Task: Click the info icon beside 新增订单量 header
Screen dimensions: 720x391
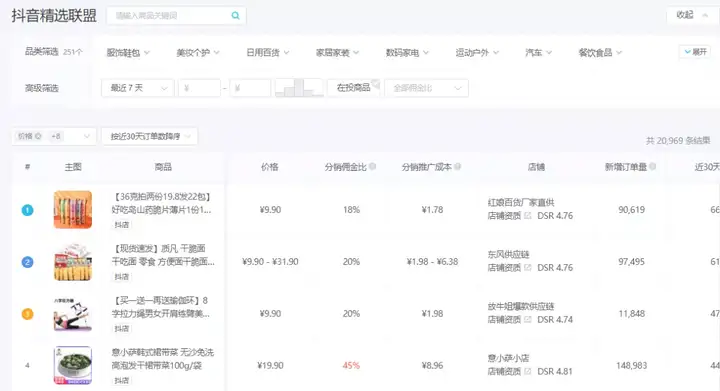Action: pyautogui.click(x=652, y=167)
